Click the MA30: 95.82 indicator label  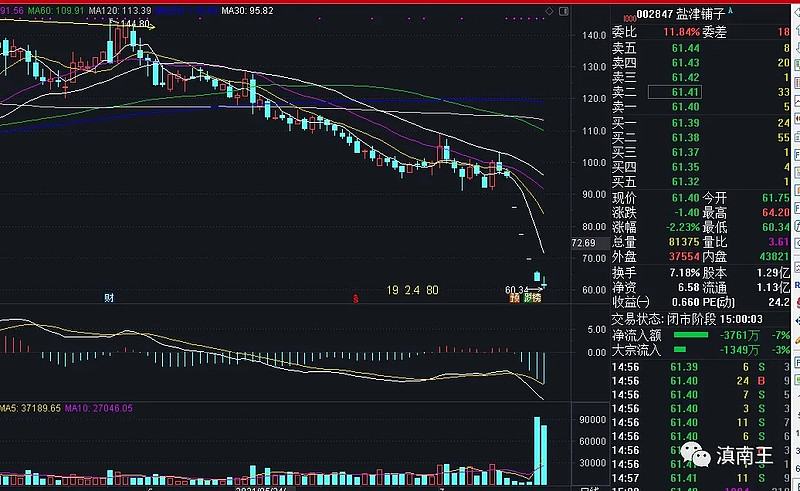click(x=247, y=10)
